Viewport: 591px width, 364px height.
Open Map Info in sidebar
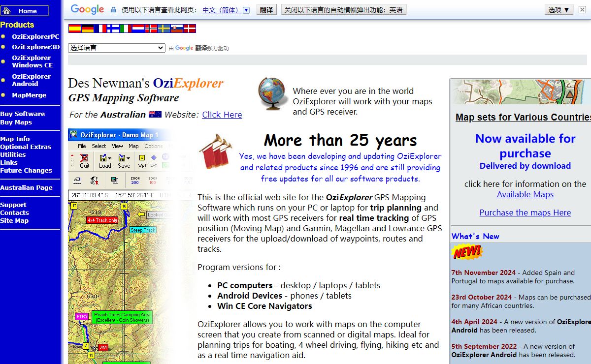15,139
